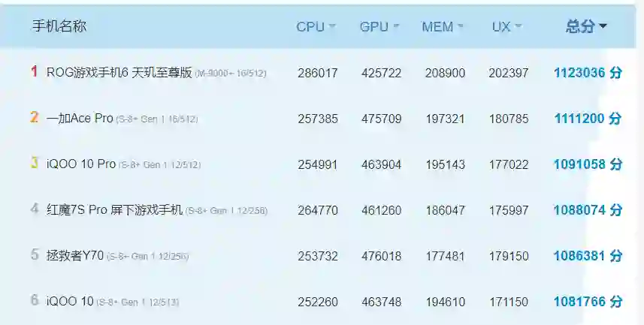Sort by 总分 total score column
The height and width of the screenshot is (325, 644).
(586, 26)
